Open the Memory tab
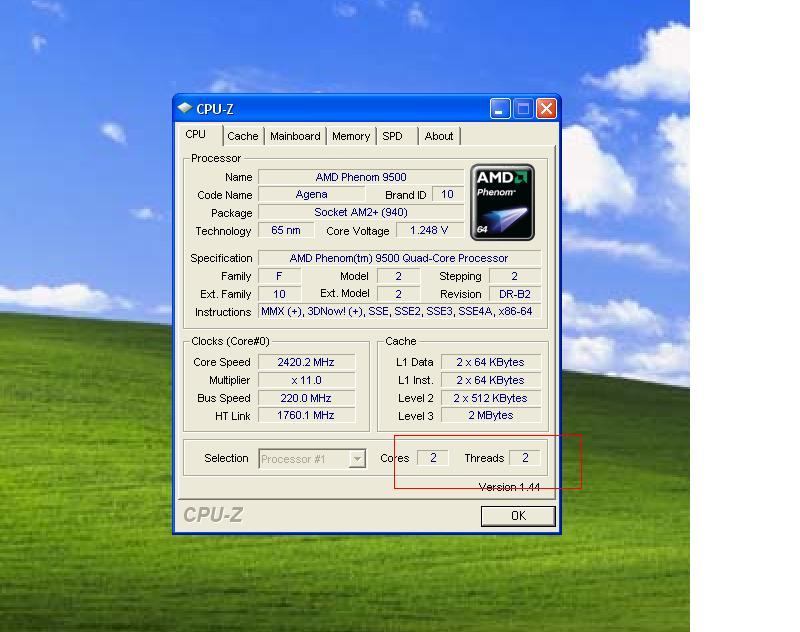This screenshot has height=632, width=800. (x=351, y=136)
